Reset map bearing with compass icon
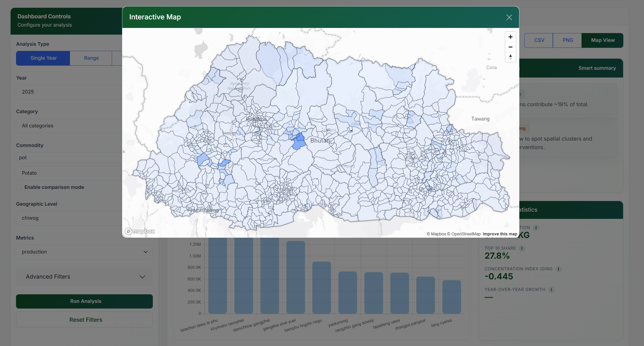Viewport: 644px width, 346px height. pos(510,57)
